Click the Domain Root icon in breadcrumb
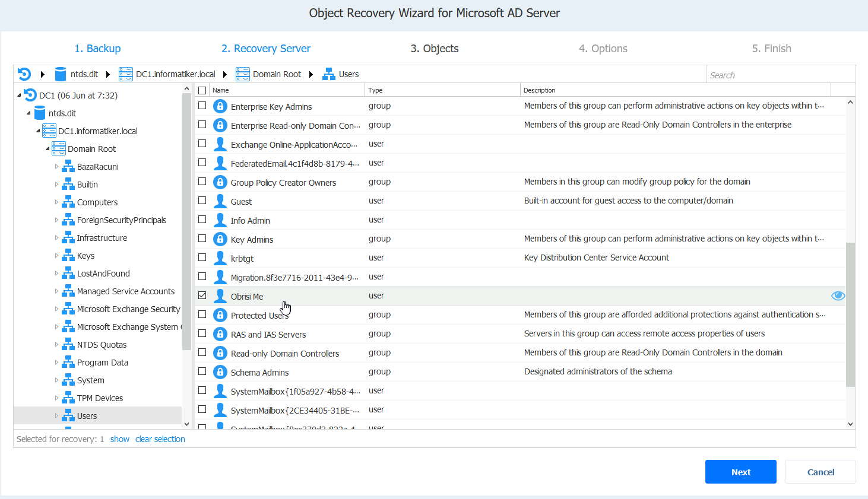 [x=243, y=74]
